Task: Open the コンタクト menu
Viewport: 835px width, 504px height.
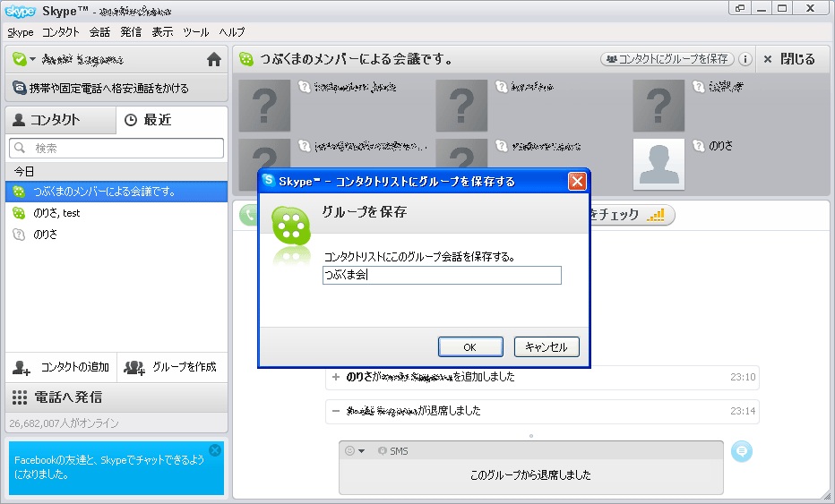Action: [61, 32]
